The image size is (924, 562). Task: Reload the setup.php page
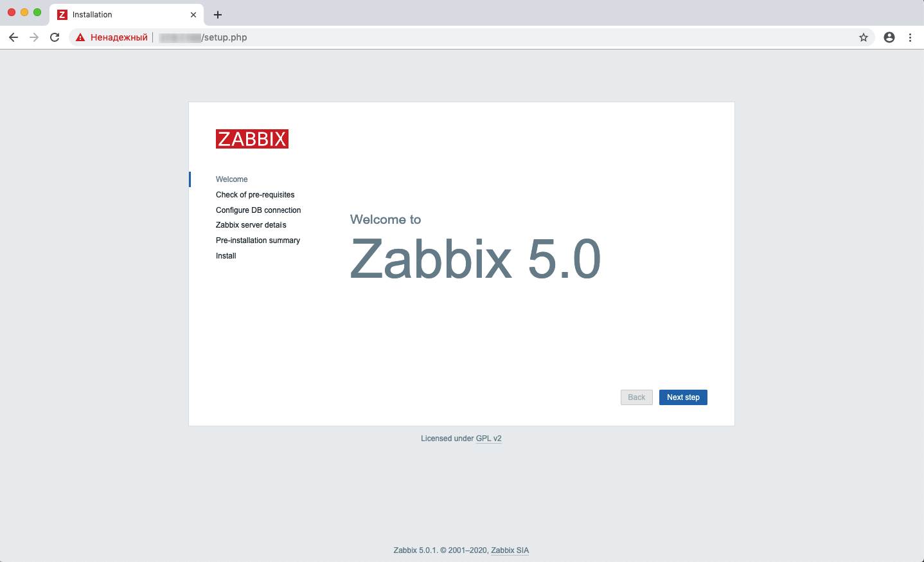55,37
